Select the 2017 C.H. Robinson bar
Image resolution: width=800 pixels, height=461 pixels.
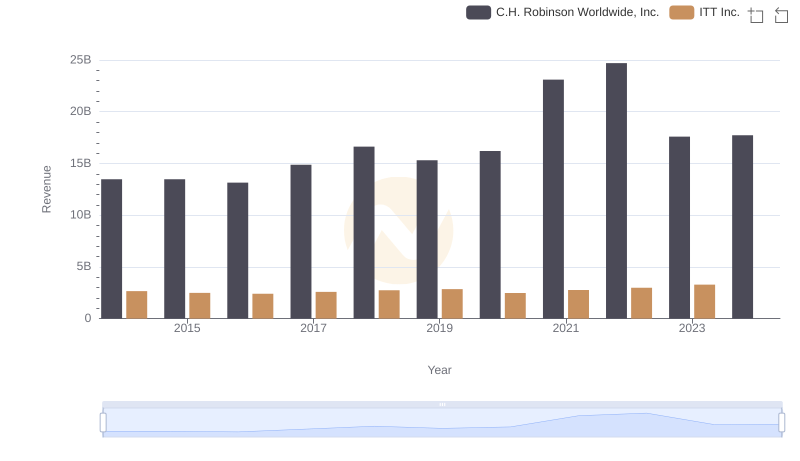coord(301,242)
